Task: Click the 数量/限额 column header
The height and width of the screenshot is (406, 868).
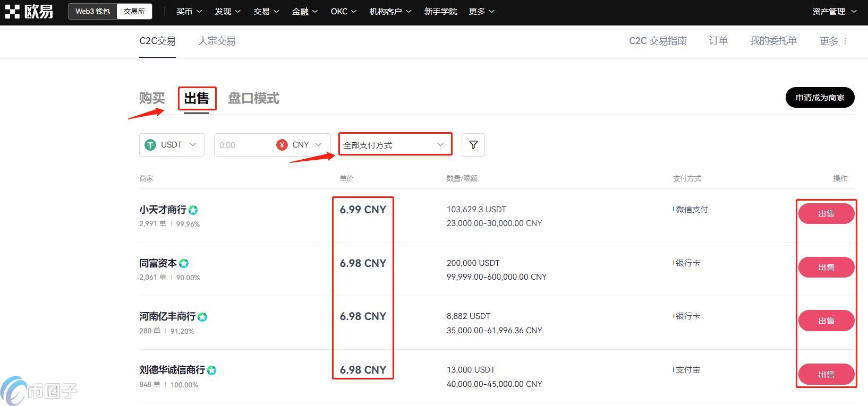Action: point(462,178)
